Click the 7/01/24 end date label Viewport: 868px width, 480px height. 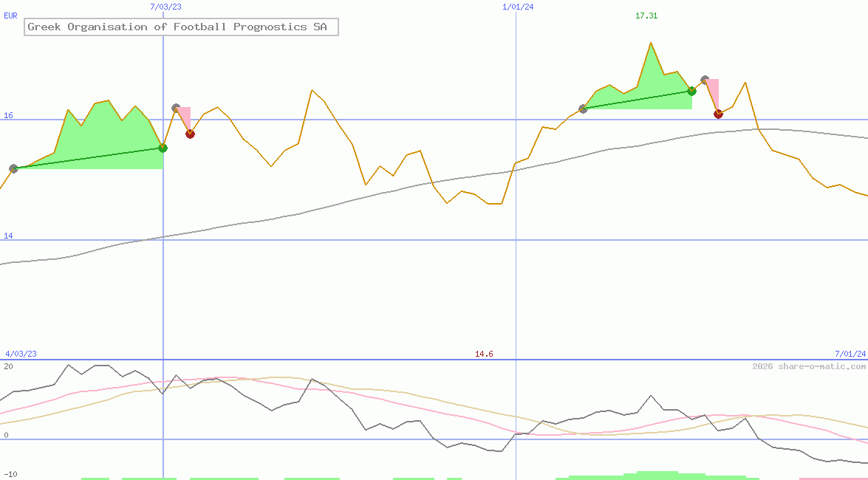click(850, 354)
